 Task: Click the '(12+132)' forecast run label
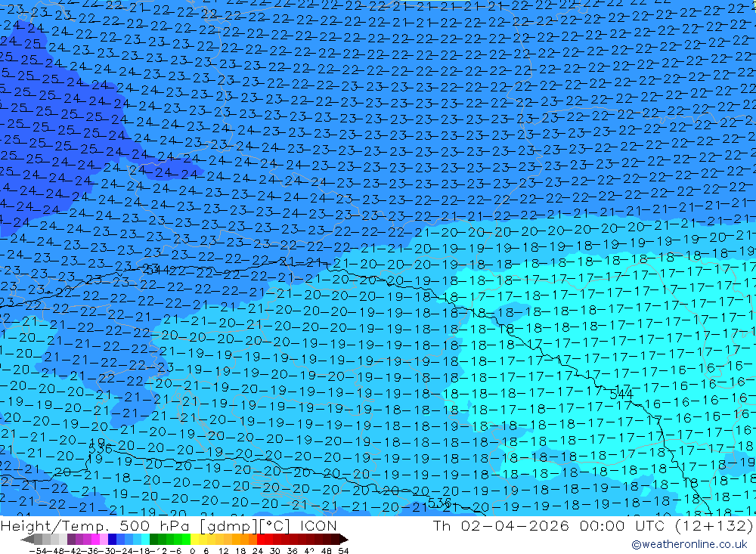click(714, 525)
